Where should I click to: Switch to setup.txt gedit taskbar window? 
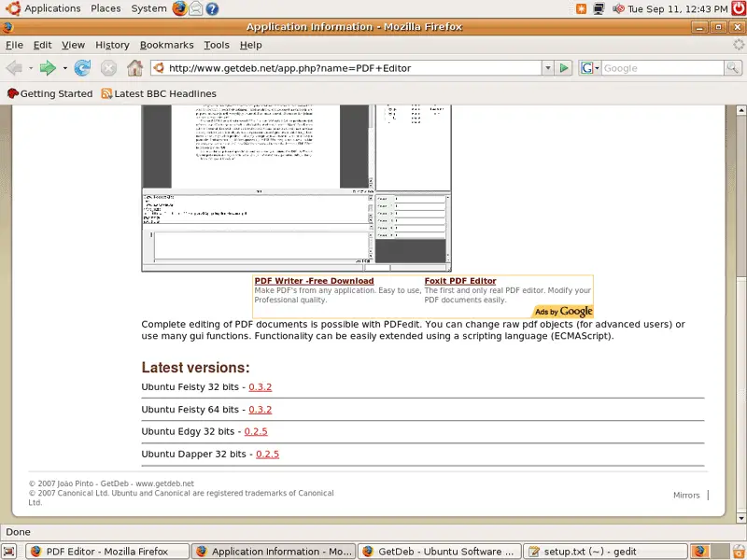(605, 552)
